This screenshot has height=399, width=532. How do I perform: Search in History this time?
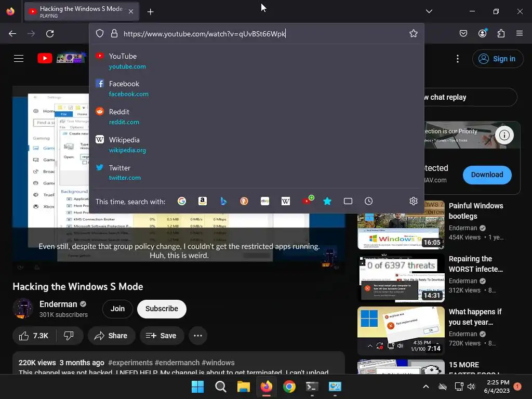tap(369, 201)
